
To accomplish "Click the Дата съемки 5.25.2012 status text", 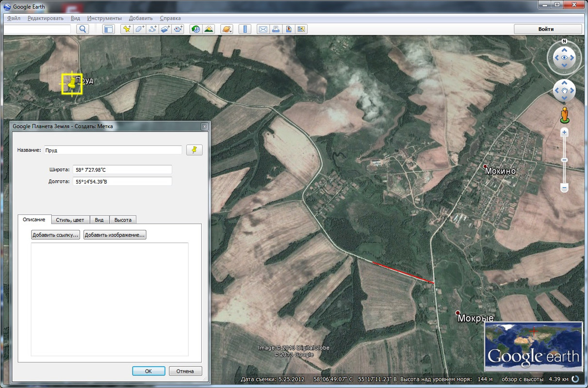I will (x=273, y=379).
